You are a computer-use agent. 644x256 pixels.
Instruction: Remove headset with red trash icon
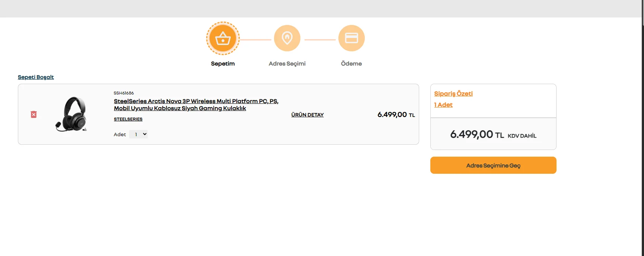34,114
